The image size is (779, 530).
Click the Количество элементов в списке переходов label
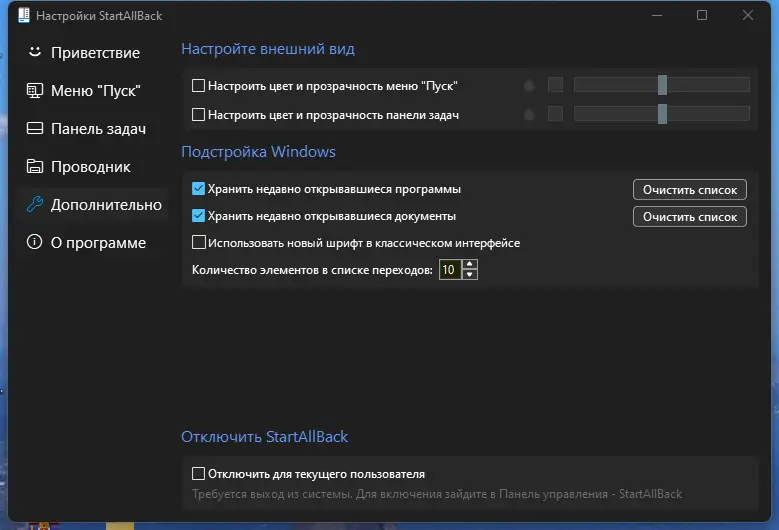click(312, 270)
